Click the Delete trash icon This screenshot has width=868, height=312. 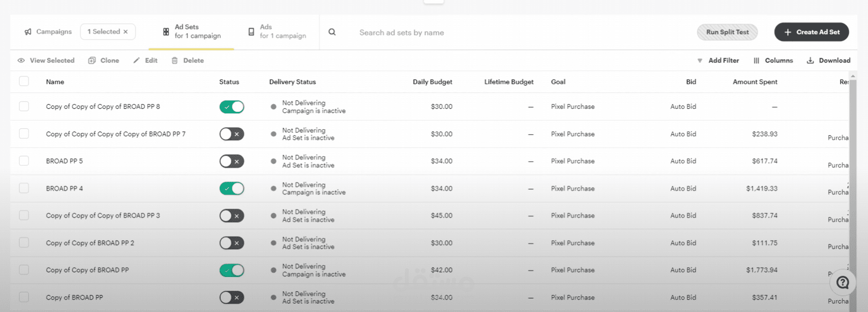click(174, 61)
